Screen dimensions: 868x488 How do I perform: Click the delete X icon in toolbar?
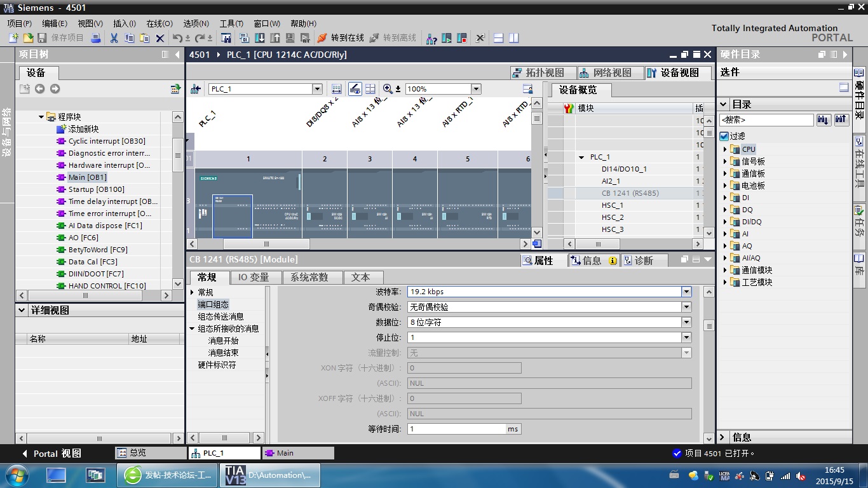point(160,38)
